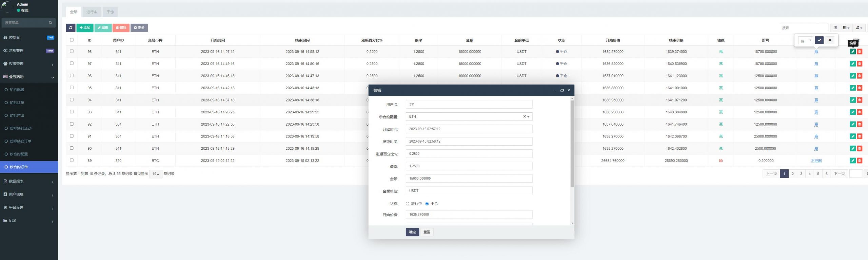The image size is (868, 260).
Task: Click the 用户ID field in dialog
Action: [469, 105]
